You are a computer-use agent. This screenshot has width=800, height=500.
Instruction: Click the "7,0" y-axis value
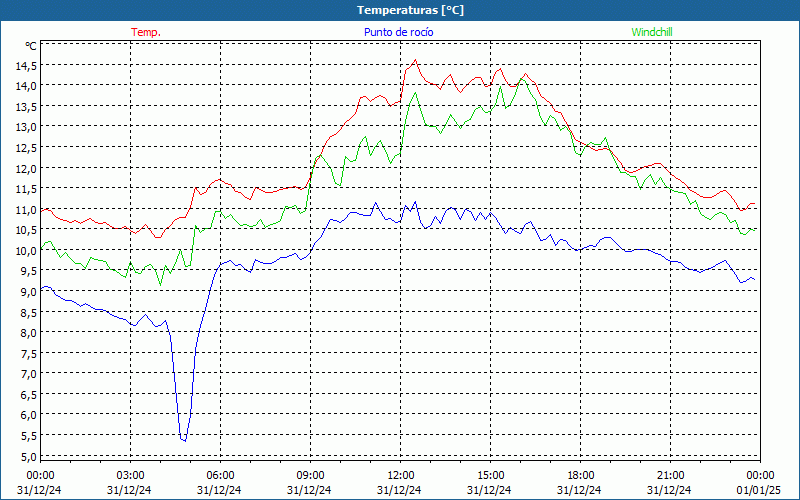click(x=29, y=374)
